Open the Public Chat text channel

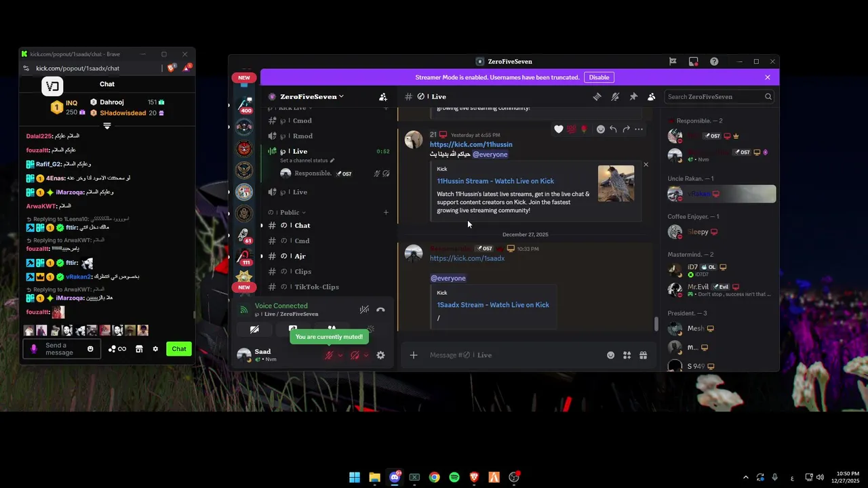(x=328, y=226)
